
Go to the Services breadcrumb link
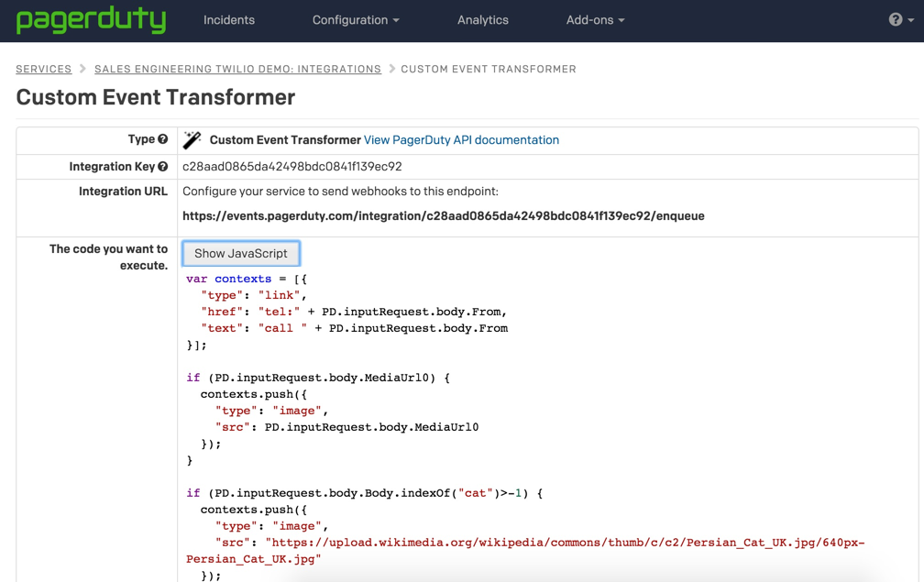[x=44, y=69]
